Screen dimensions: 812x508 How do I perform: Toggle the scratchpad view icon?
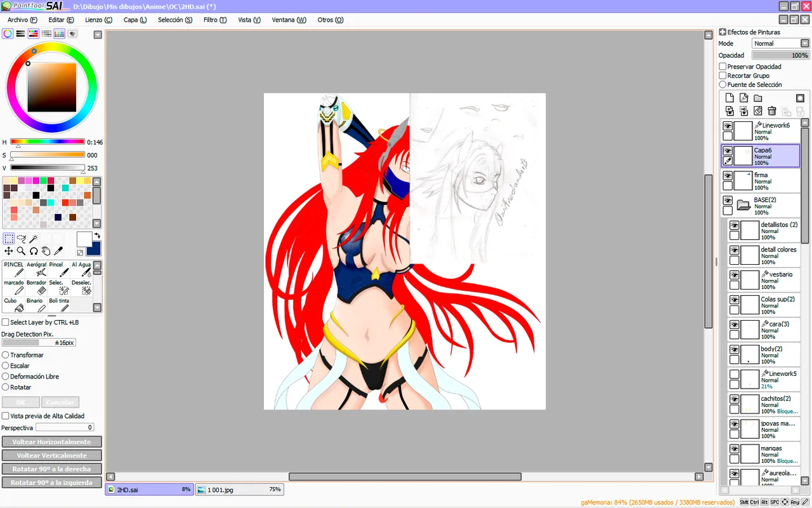pyautogui.click(x=72, y=34)
